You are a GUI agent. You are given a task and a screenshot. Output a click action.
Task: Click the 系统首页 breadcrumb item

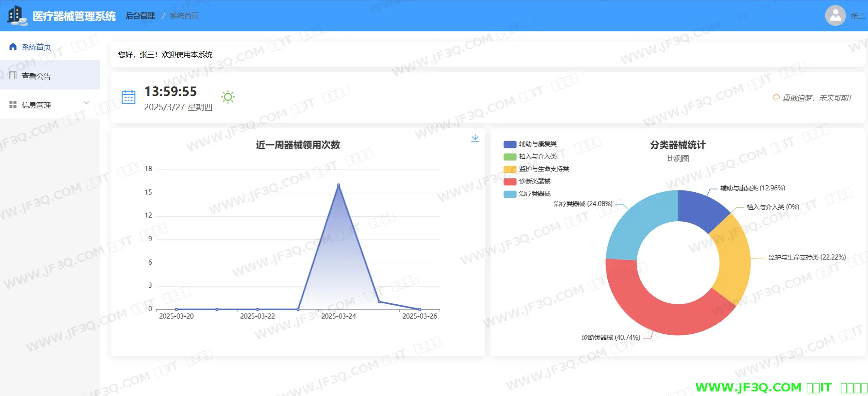coord(184,16)
